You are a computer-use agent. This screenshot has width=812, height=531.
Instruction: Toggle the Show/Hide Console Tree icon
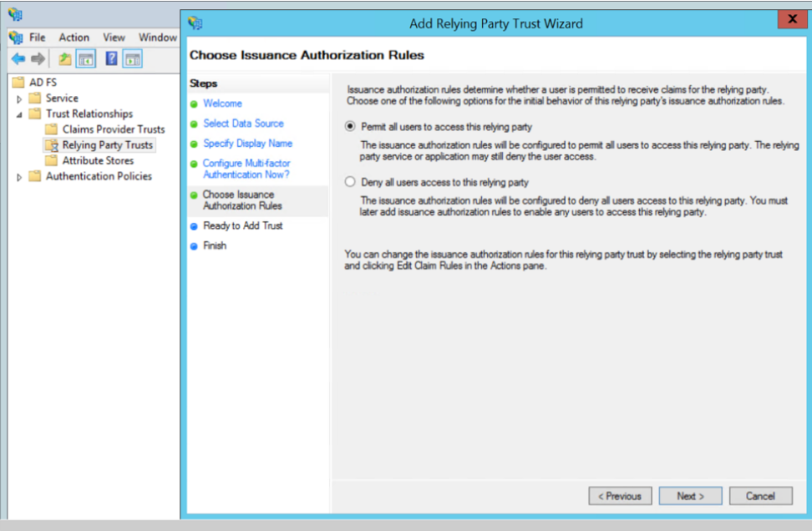pos(85,58)
